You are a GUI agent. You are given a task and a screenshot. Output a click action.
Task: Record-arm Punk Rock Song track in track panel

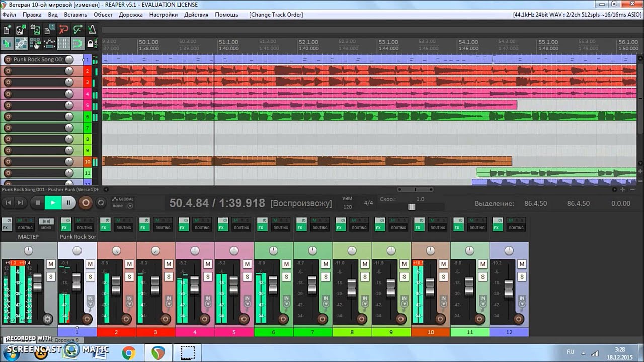pos(8,60)
